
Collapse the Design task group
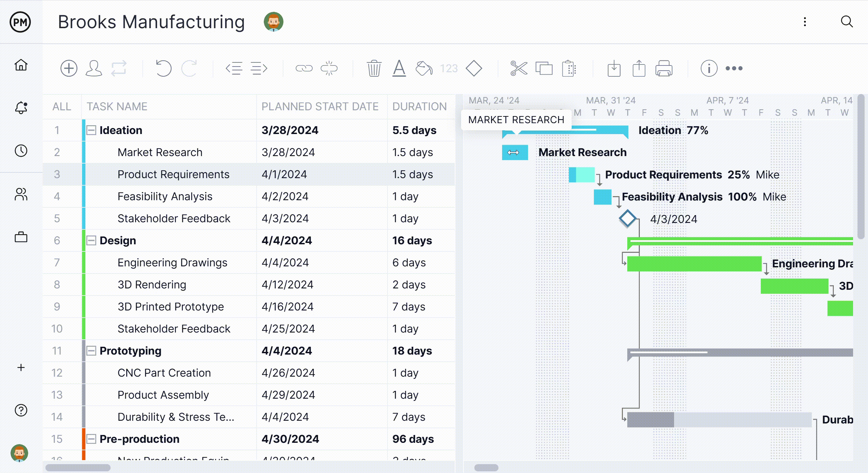(91, 241)
